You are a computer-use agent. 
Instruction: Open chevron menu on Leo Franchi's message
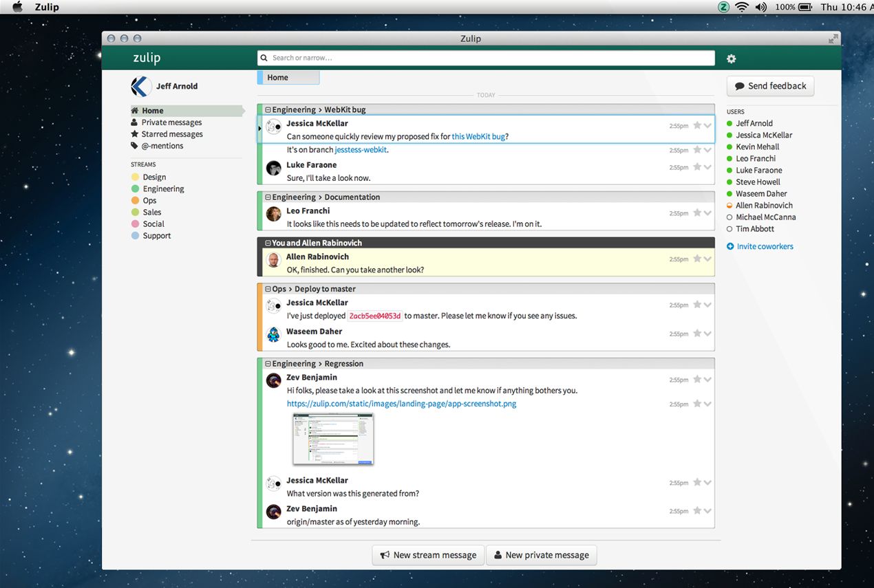tap(707, 213)
